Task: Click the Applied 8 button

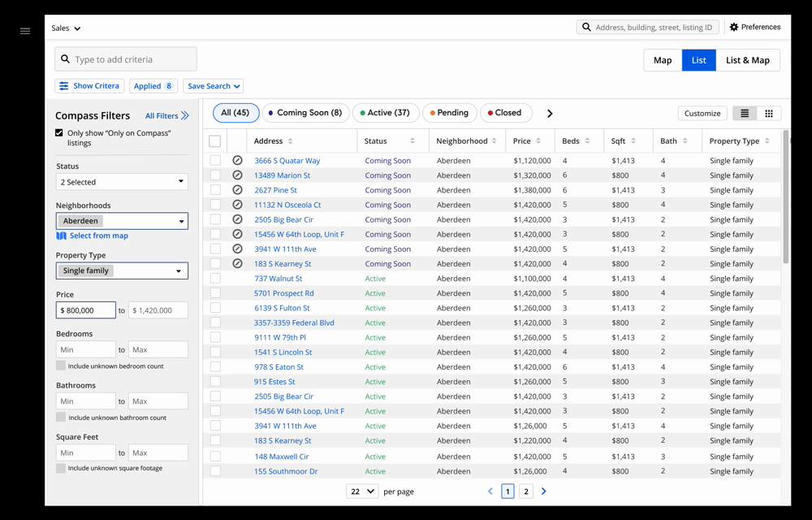Action: [153, 86]
